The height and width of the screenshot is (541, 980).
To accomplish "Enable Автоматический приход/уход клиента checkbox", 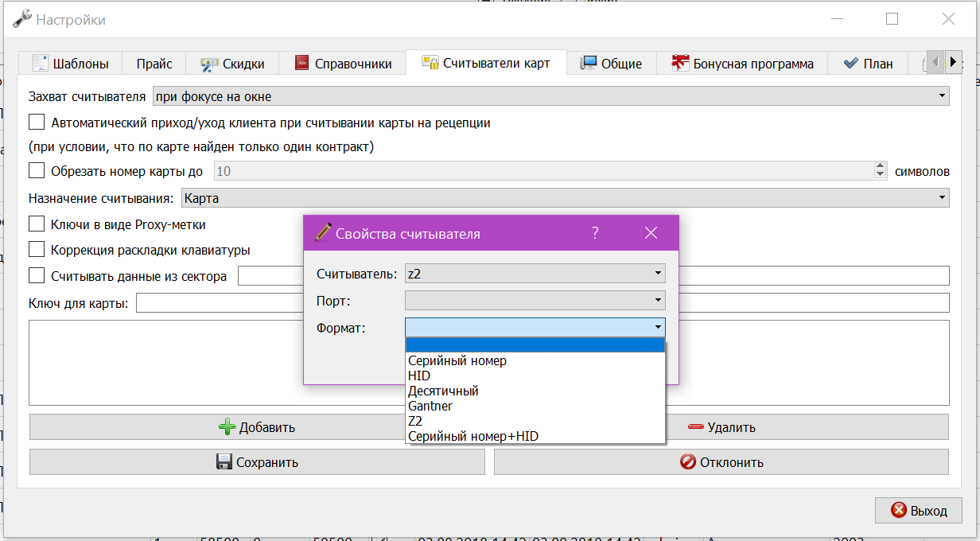I will [37, 123].
